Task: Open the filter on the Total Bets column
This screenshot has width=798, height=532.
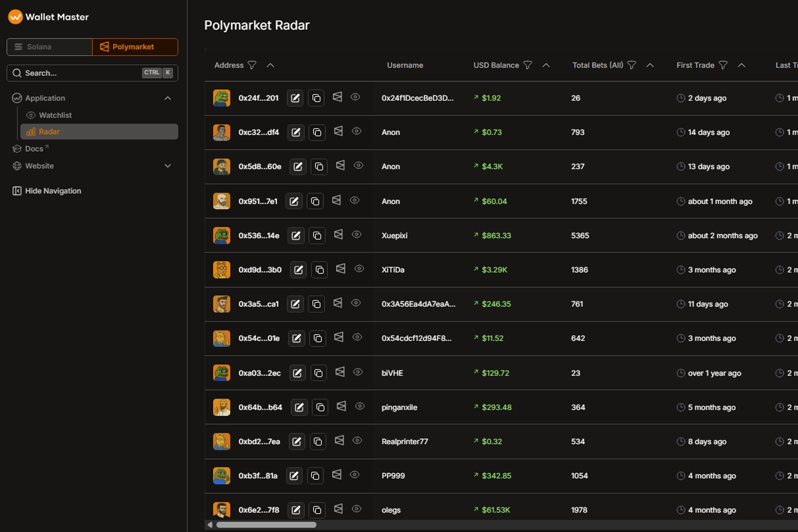Action: pos(632,65)
